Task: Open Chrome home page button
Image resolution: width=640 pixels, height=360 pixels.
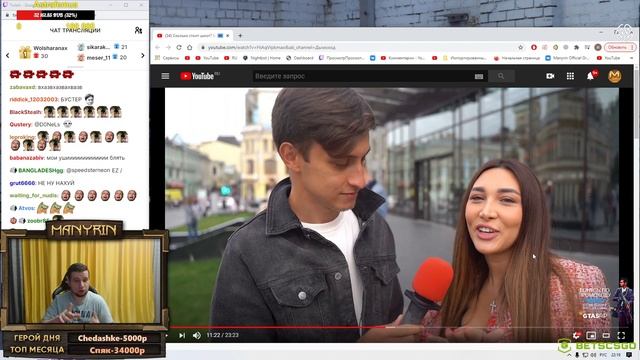Action: point(189,47)
